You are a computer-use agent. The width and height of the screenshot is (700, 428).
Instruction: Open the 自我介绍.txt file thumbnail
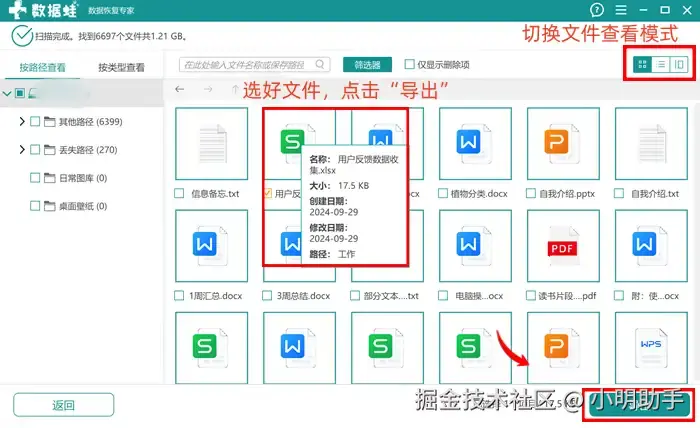[651, 144]
